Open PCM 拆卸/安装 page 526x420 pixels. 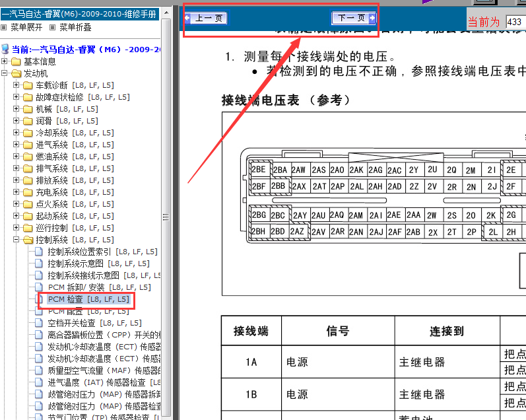coord(99,287)
